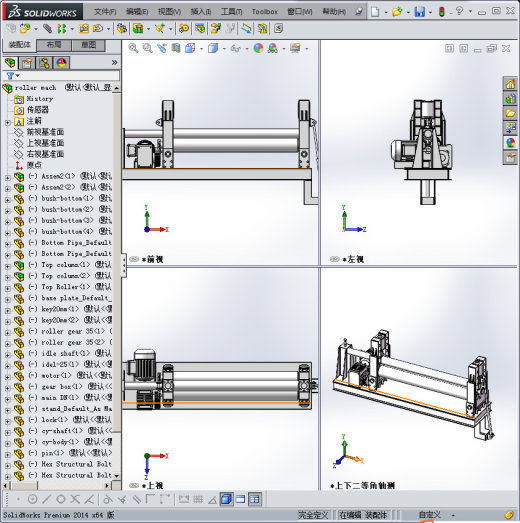Open the 文件(F) menu
This screenshot has width=520, height=523.
[105, 12]
